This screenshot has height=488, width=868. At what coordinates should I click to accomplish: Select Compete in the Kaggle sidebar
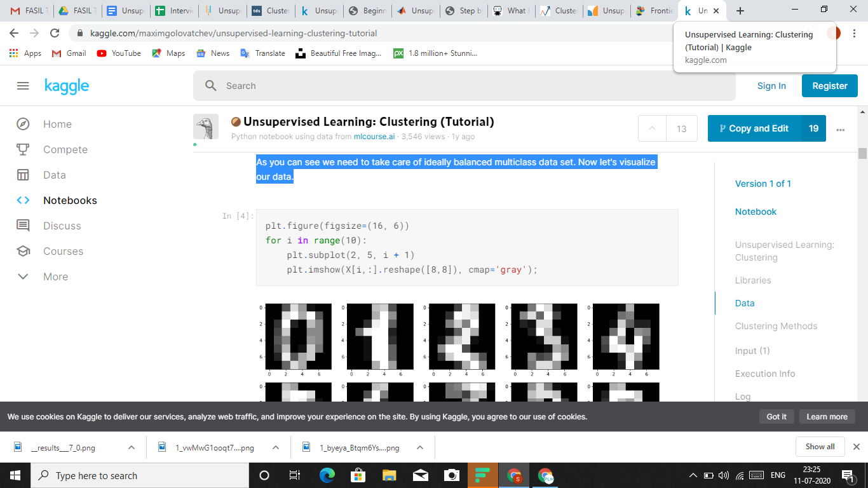pos(65,149)
